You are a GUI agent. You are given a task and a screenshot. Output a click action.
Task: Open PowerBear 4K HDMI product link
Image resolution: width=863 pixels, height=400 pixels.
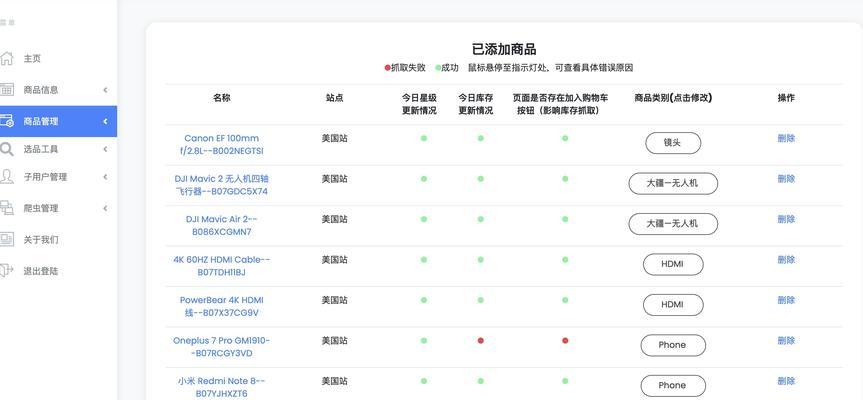click(221, 306)
